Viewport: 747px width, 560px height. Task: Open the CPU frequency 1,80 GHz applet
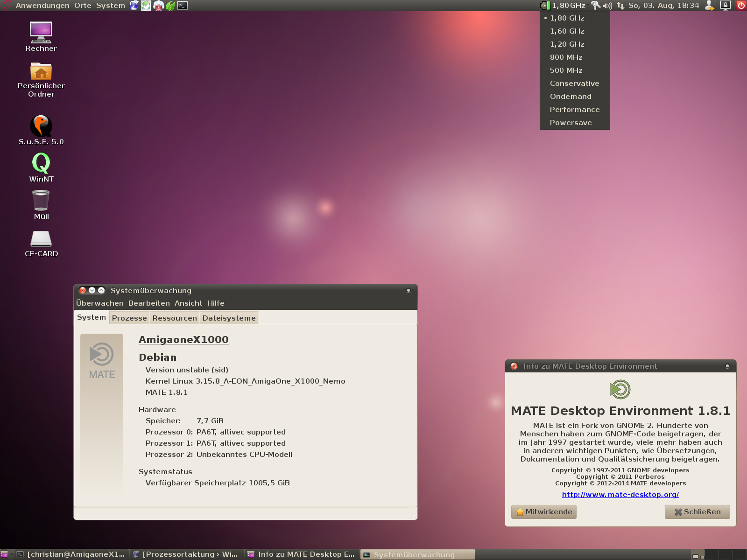tap(564, 6)
